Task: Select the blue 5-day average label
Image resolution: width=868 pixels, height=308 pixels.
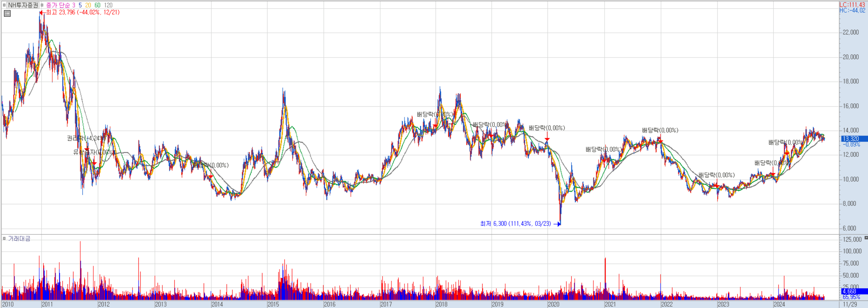Action: pos(80,5)
